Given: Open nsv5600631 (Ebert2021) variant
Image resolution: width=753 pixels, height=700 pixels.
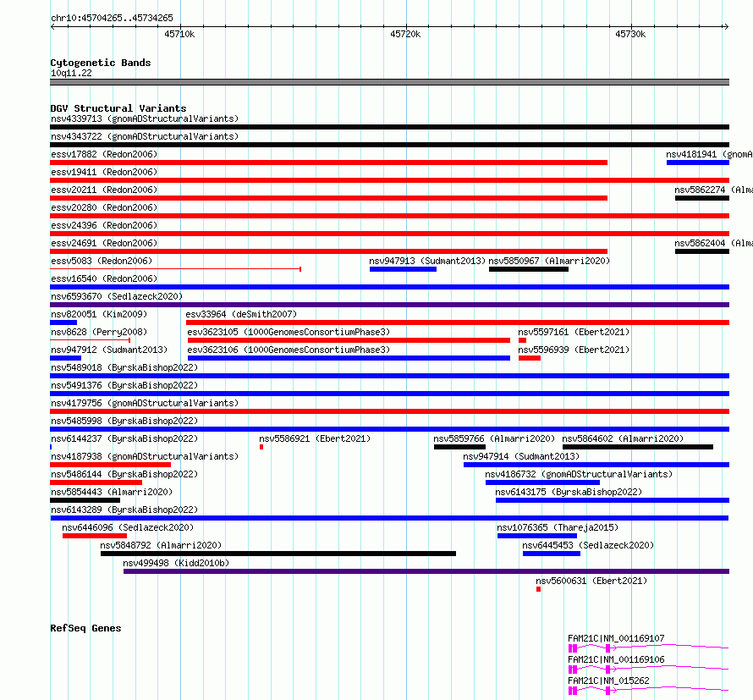Looking at the screenshot, I should coord(591,581).
